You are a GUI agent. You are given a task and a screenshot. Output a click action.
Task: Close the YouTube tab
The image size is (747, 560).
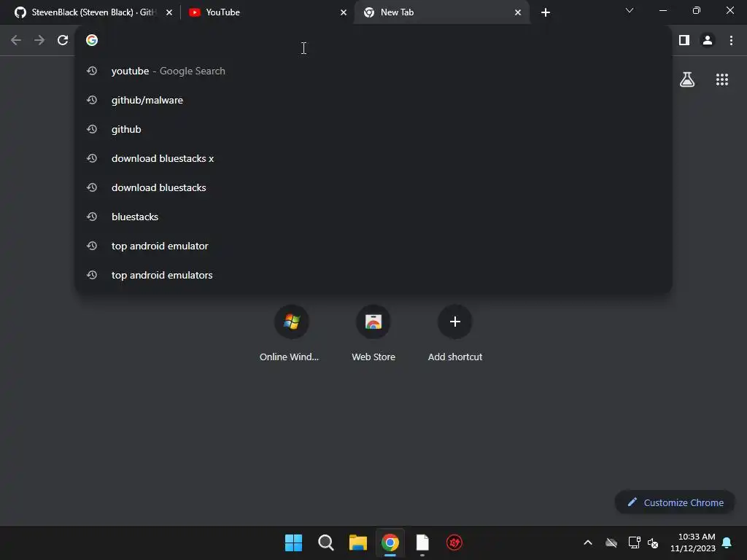coord(344,12)
